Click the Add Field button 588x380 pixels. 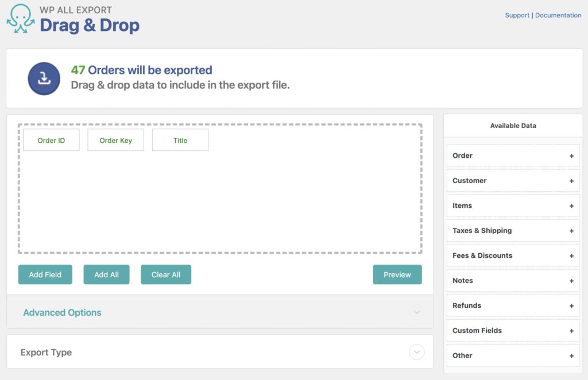pos(45,274)
